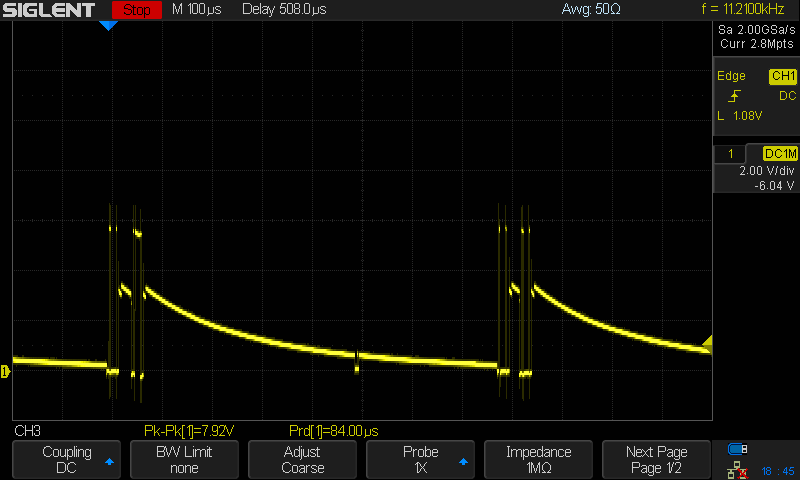Click the Sa 2.00GSa/s sample rate text
Image resolution: width=800 pixels, height=480 pixels.
[x=757, y=30]
